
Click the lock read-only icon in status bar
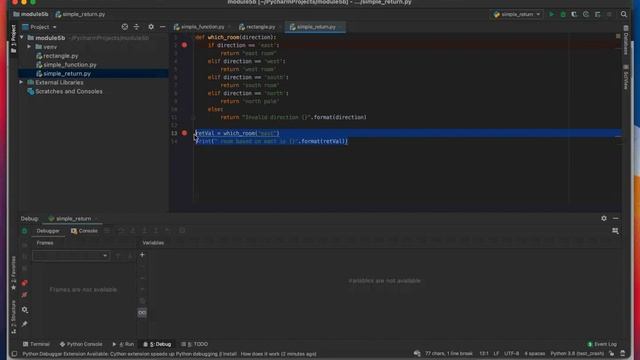pos(611,353)
